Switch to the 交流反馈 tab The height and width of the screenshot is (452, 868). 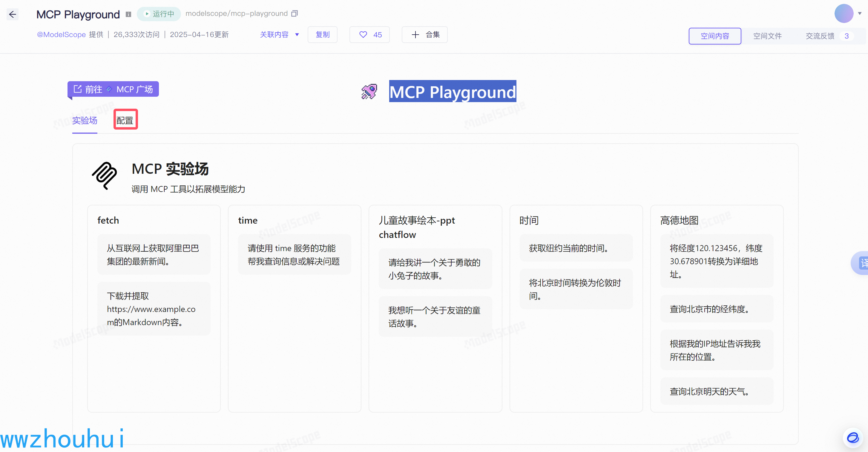[820, 36]
